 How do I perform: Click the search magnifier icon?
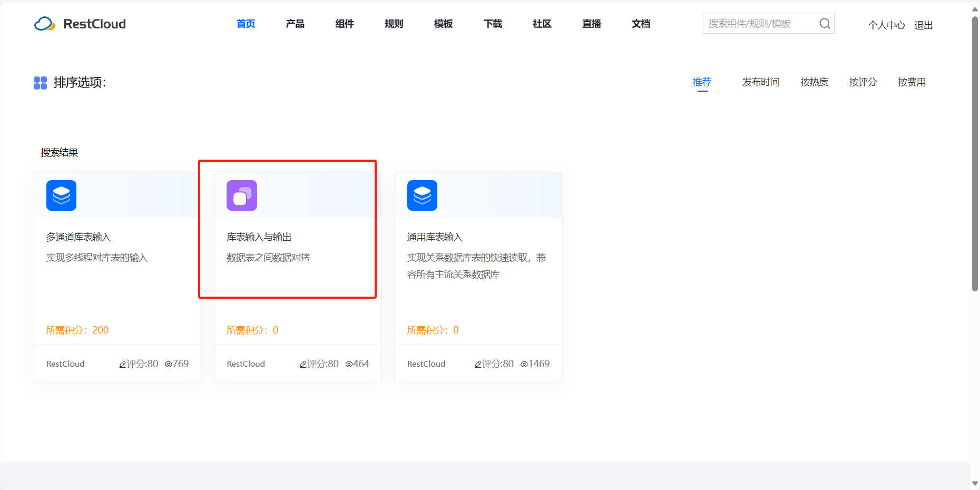click(x=825, y=24)
